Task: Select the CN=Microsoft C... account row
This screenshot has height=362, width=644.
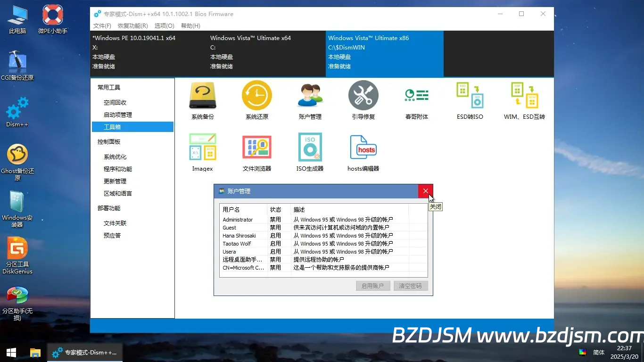Action: (323, 268)
